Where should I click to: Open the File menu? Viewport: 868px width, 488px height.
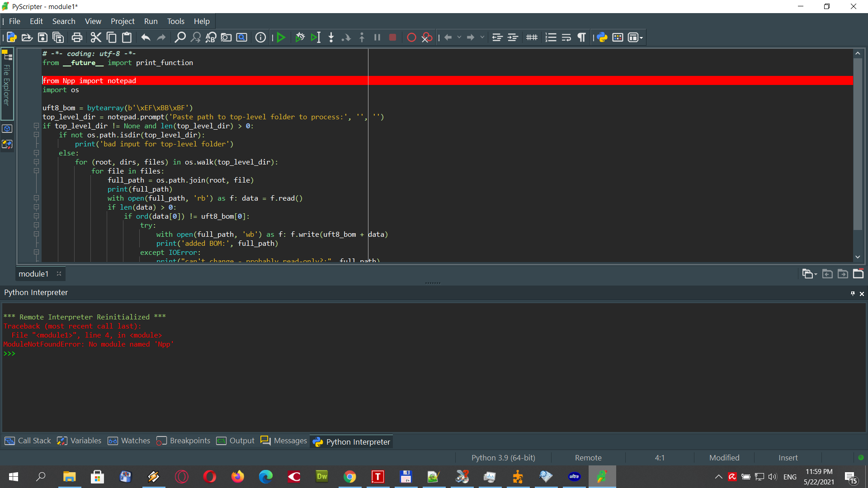click(x=14, y=21)
